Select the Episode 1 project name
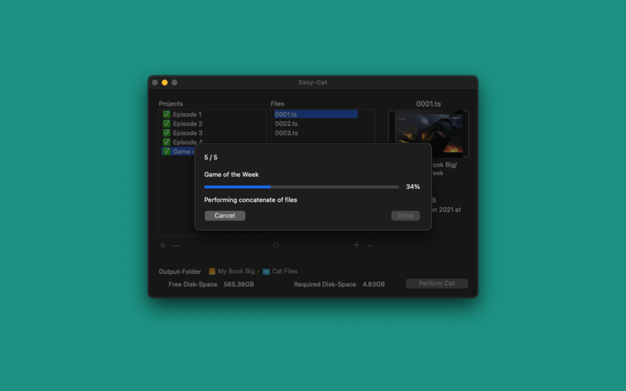Screen dimensions: 626x391 (187, 114)
